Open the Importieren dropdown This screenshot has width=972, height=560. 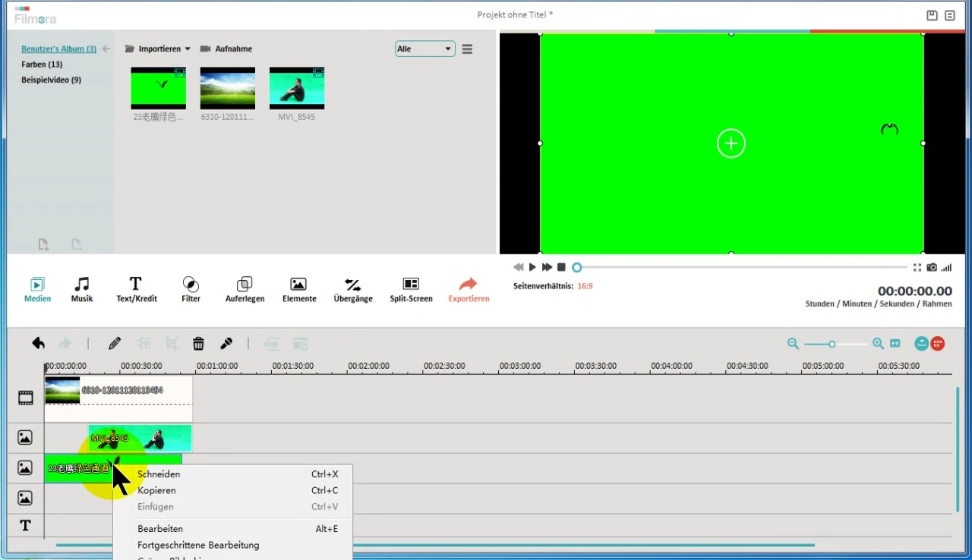pyautogui.click(x=158, y=49)
